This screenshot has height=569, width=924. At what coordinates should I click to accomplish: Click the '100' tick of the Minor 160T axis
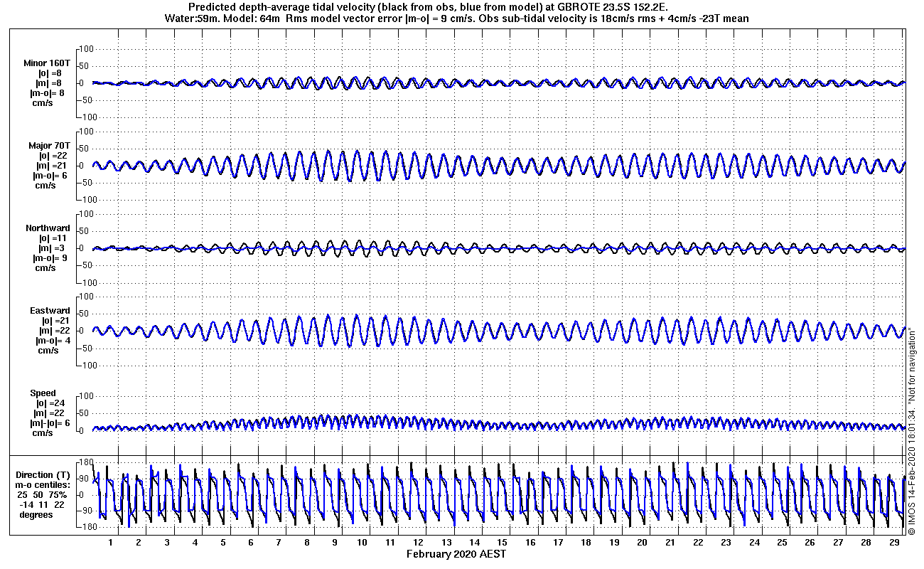(x=88, y=49)
